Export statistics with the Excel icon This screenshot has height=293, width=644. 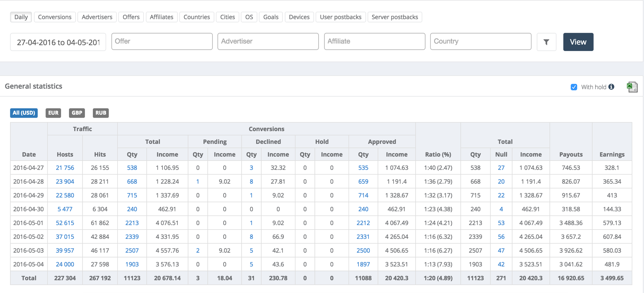(x=632, y=87)
